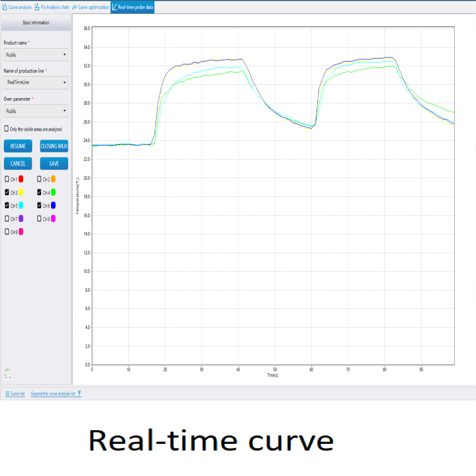Open the Product name dropdown
Image resolution: width=476 pixels, height=476 pixels.
[x=36, y=55]
